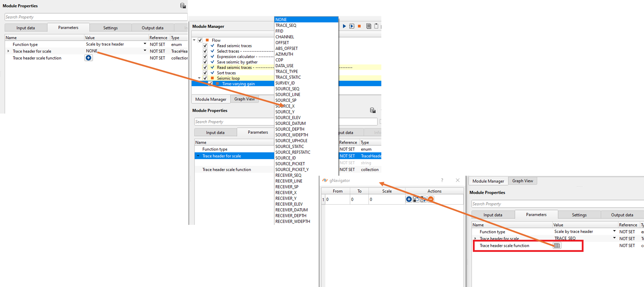
Task: Open the Trace header for scale dropdown showing NONE
Action: pyautogui.click(x=145, y=51)
